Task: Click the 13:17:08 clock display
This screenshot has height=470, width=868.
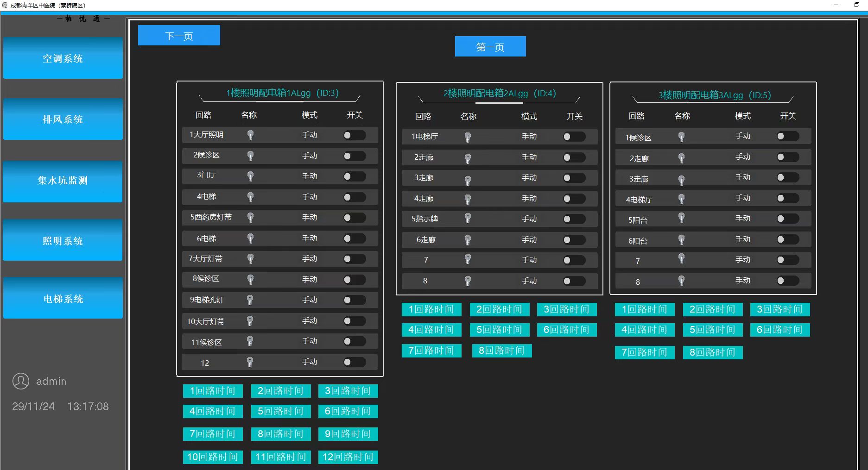Action: coord(88,407)
